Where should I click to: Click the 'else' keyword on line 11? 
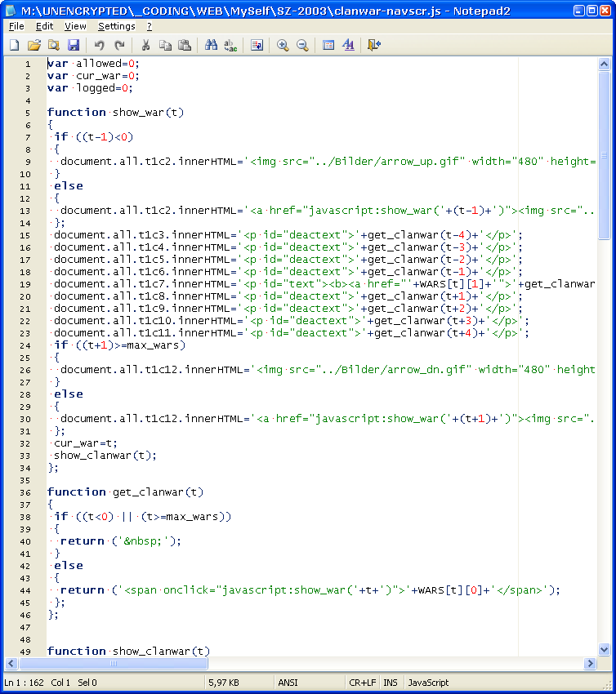coord(68,186)
